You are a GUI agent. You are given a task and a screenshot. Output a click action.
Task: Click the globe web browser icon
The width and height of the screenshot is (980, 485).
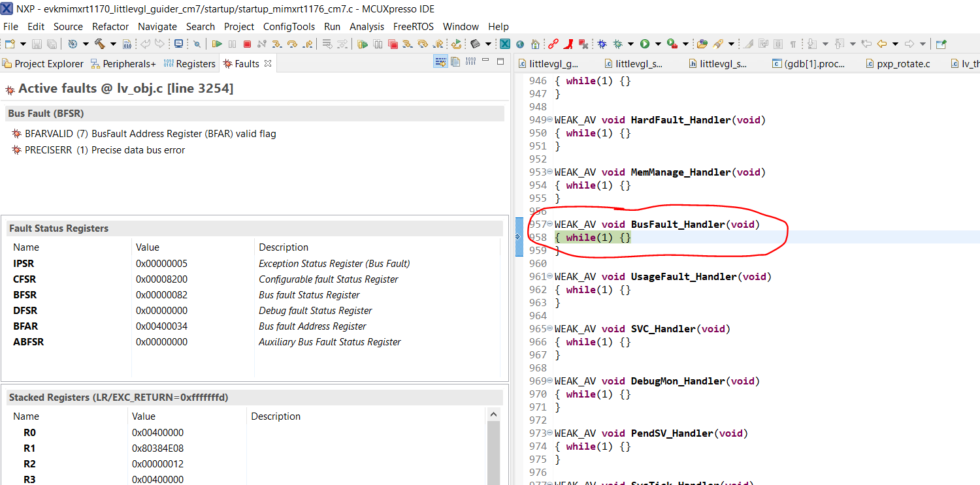coord(520,44)
